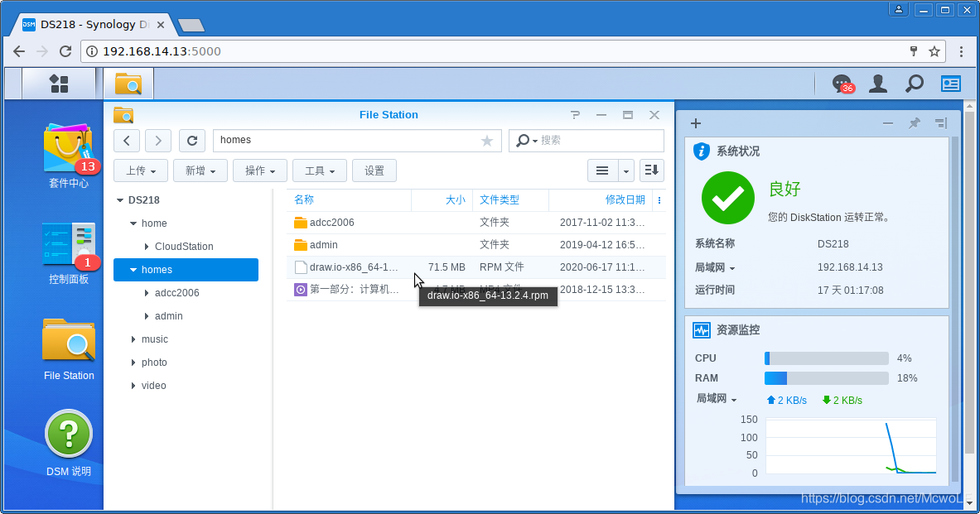Open the 操作 action dropdown
Screen dimensions: 980x514
(x=260, y=171)
